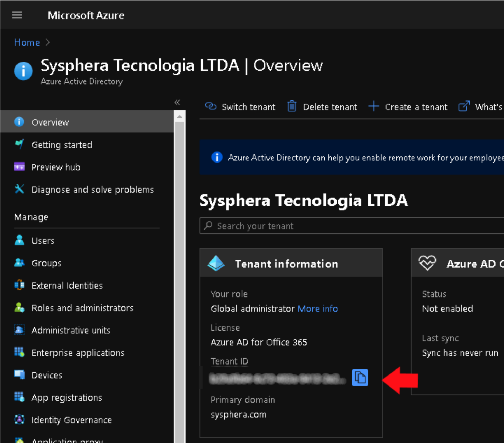Click the Administrative units icon
Image resolution: width=504 pixels, height=443 pixels.
coord(19,330)
